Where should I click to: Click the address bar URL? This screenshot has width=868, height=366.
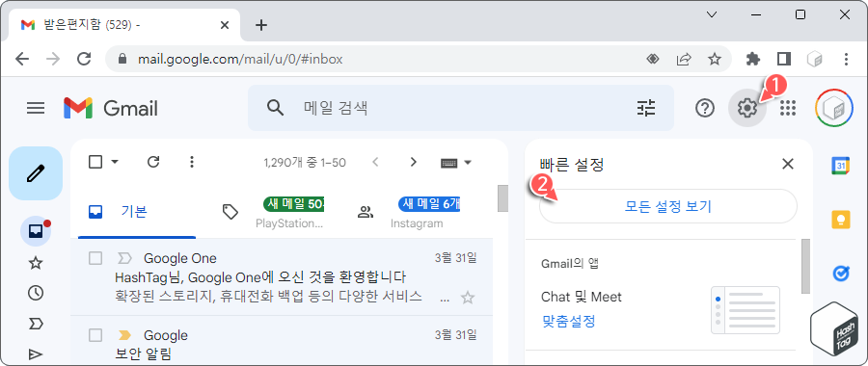point(240,59)
